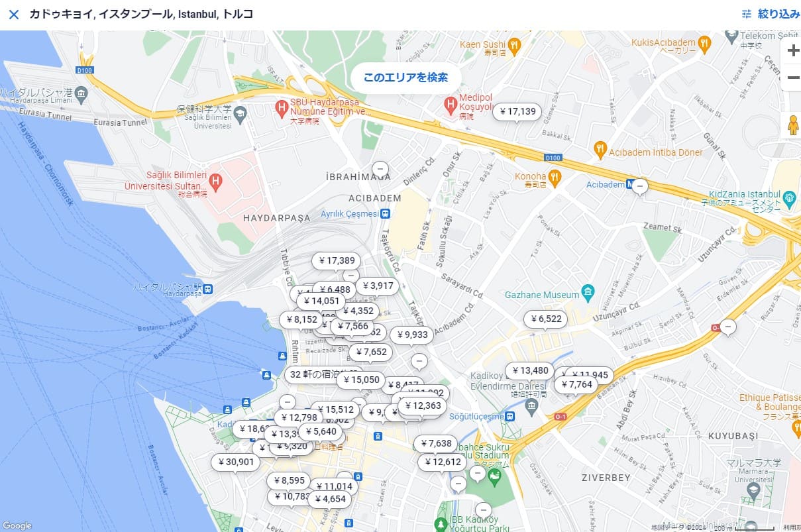Screen dimensions: 801x532
Task: Select the ¥17,389 hotel price marker
Action: point(337,261)
